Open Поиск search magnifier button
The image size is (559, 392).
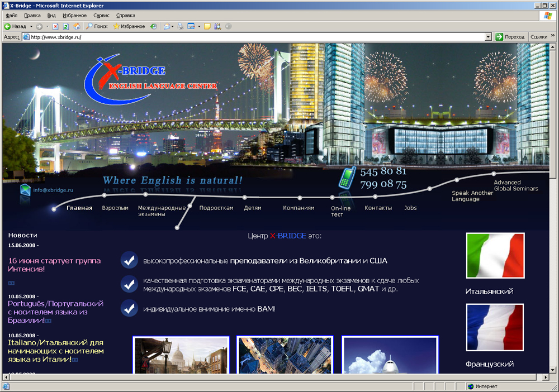point(97,26)
